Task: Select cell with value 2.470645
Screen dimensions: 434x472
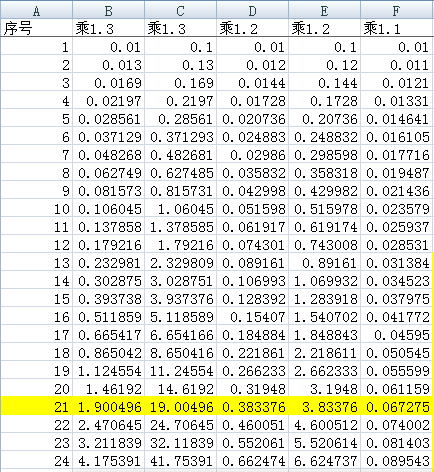Action: 108,425
